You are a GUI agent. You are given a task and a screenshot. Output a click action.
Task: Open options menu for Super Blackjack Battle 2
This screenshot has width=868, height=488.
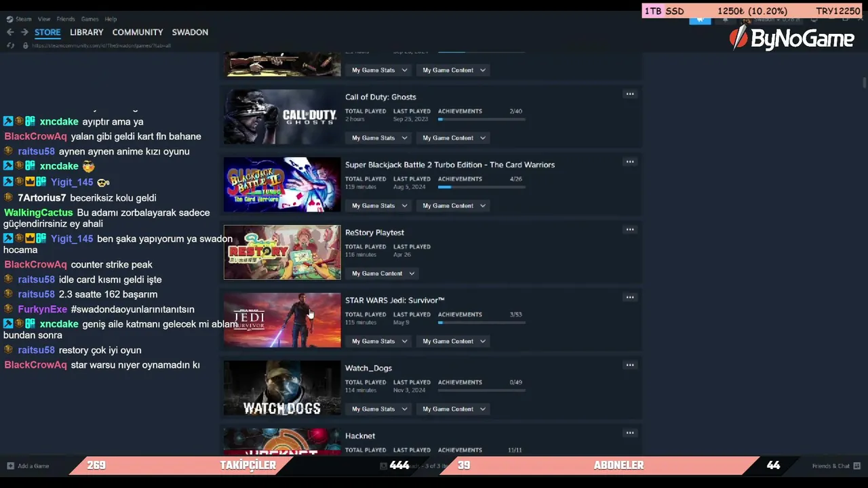tap(630, 162)
